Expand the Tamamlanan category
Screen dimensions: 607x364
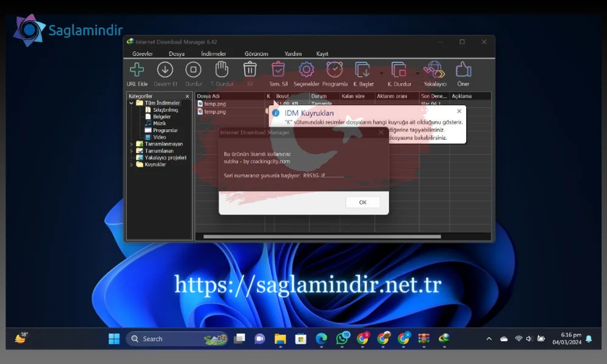(131, 151)
